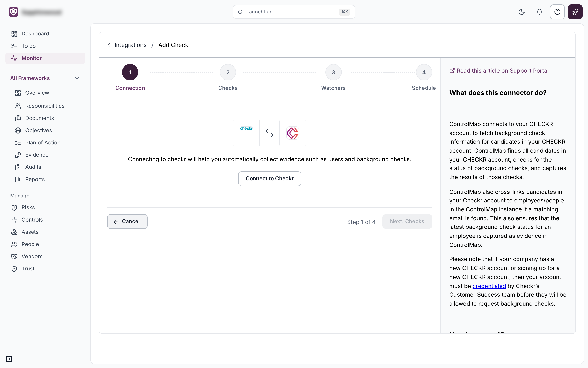Open Dashboard in the sidebar

pos(45,34)
